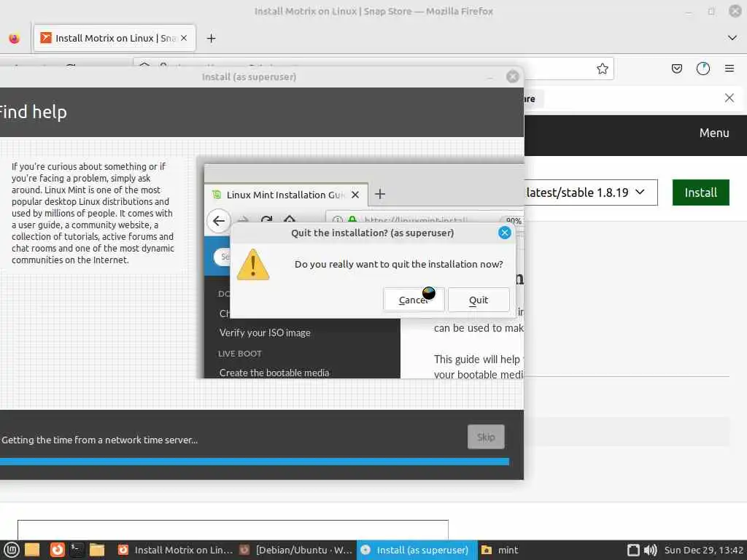Screen dimensions: 747x560
Task: Dismiss the notification bar with its X
Action: point(729,98)
